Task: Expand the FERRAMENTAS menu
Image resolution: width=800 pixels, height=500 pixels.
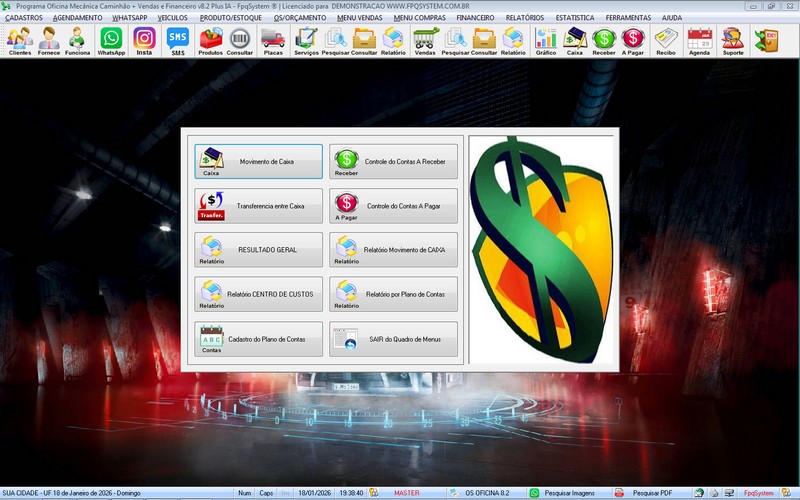Action: pos(628,18)
